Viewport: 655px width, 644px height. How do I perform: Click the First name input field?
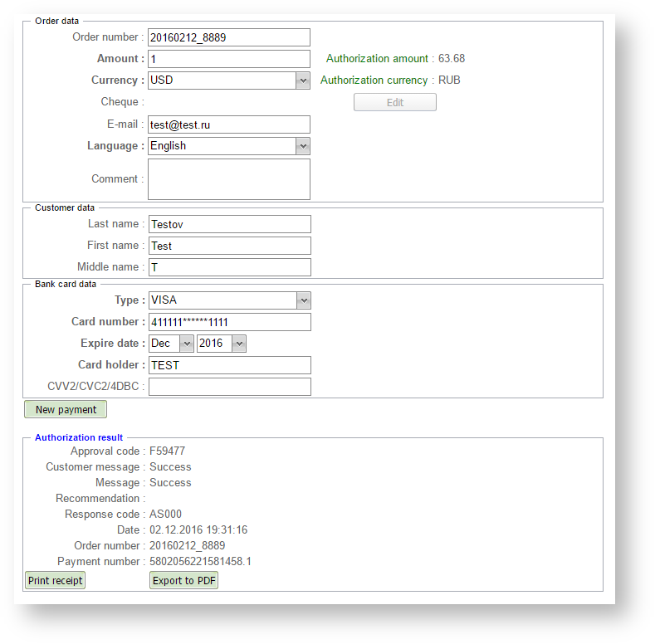[230, 246]
